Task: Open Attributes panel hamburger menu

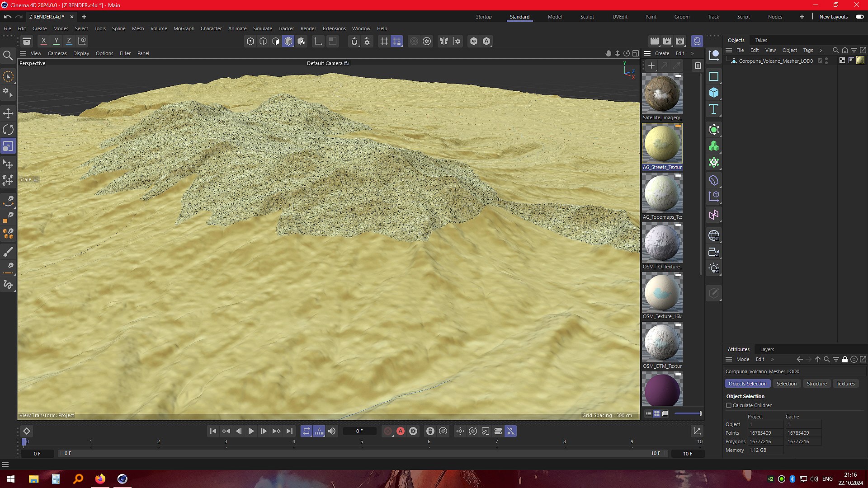Action: [729, 359]
